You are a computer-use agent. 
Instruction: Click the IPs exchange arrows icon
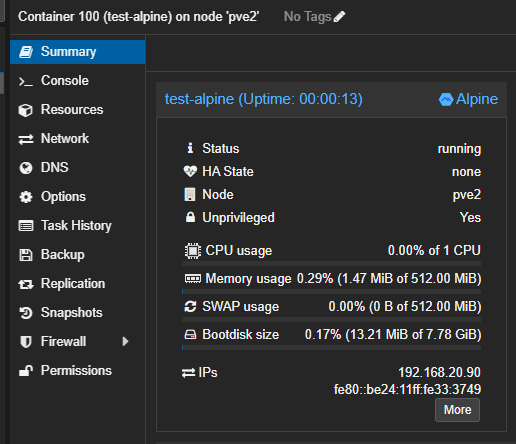pyautogui.click(x=188, y=373)
